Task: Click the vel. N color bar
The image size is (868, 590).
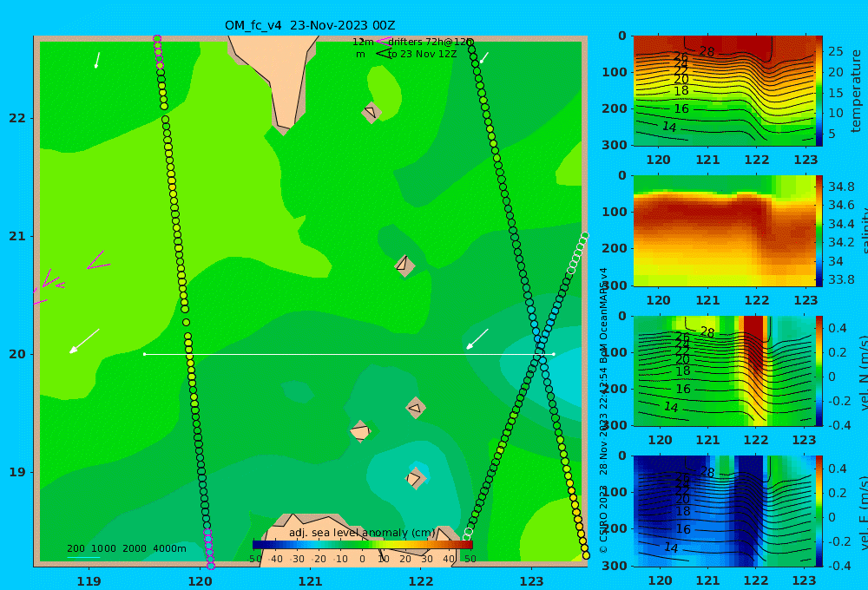Action: 819,370
